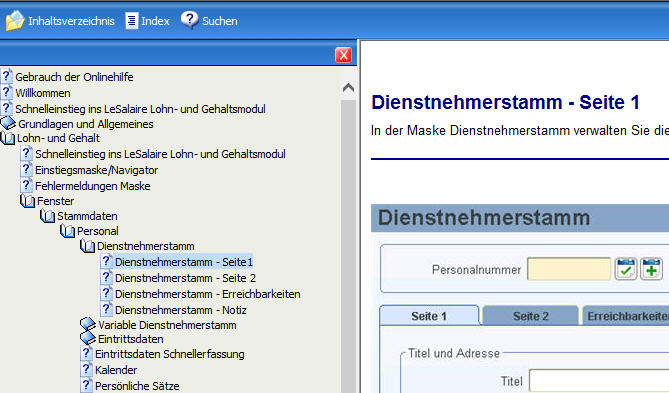Viewport: 669px width, 393px height.
Task: Click help icon beside Dienstnehmerstamm - Erreichbarkeiten
Action: point(106,293)
